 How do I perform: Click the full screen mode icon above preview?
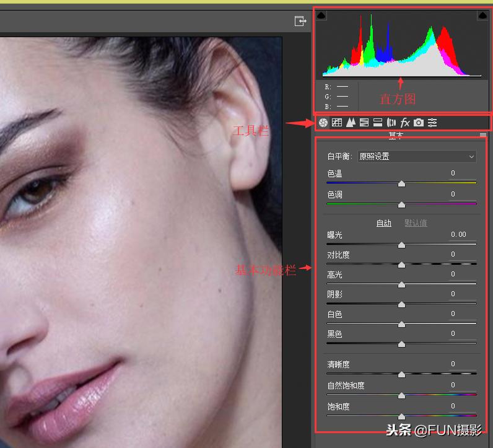(300, 21)
